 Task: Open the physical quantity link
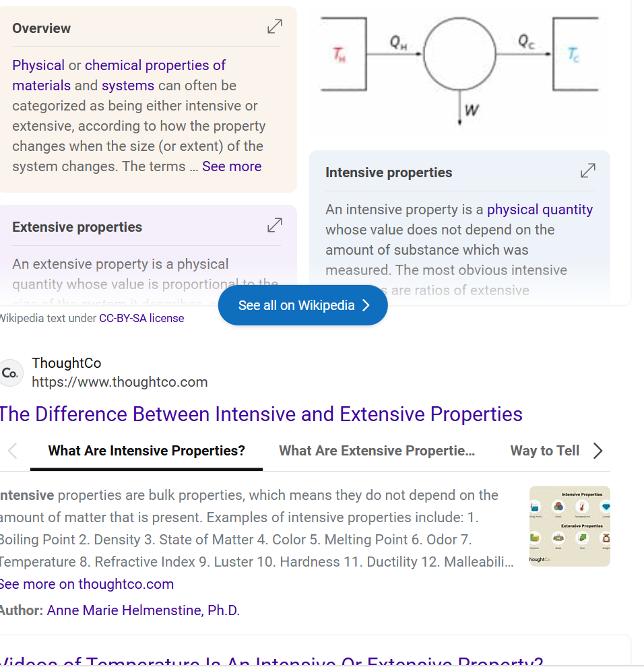(x=540, y=210)
